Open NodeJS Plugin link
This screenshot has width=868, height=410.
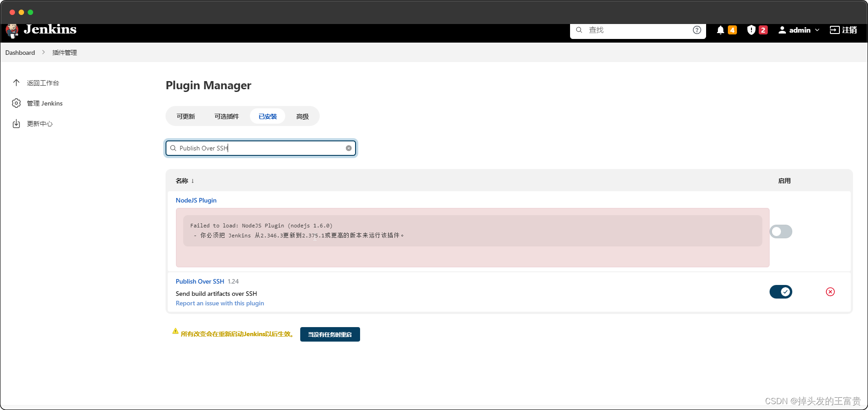coord(196,200)
